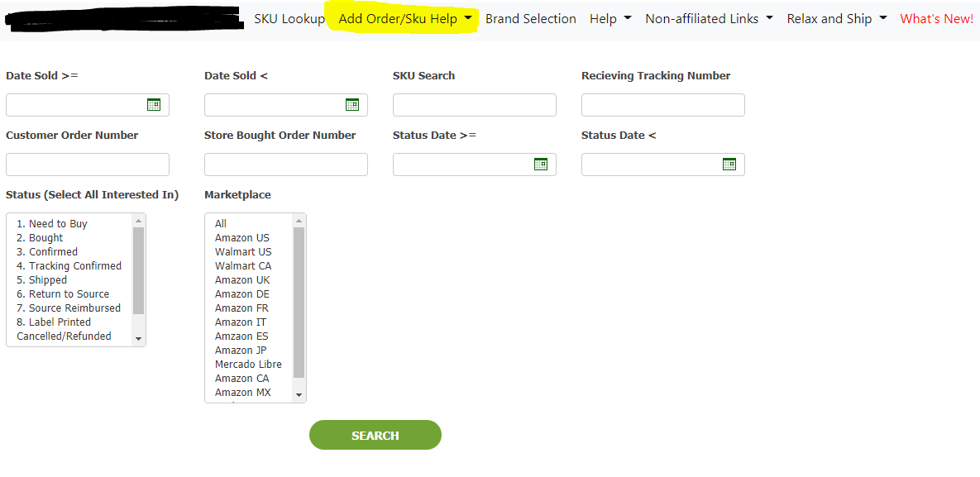Focus the Status Date < input

click(x=663, y=165)
